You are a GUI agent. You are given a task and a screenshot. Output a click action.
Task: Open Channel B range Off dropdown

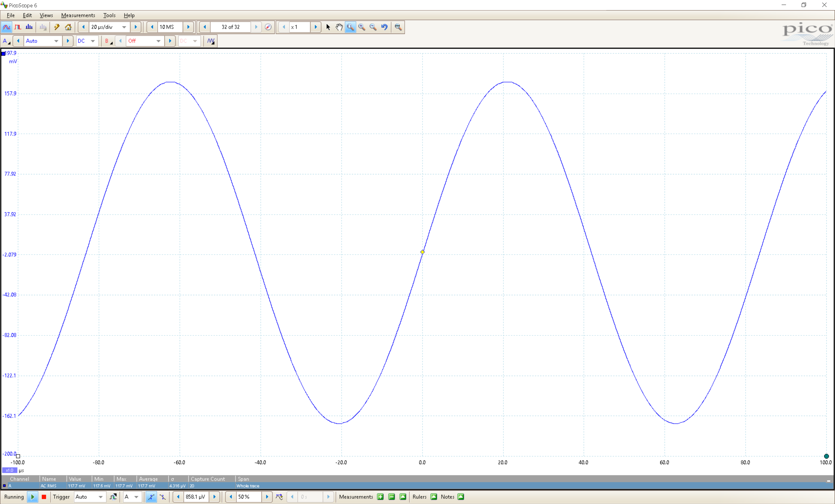pos(158,41)
